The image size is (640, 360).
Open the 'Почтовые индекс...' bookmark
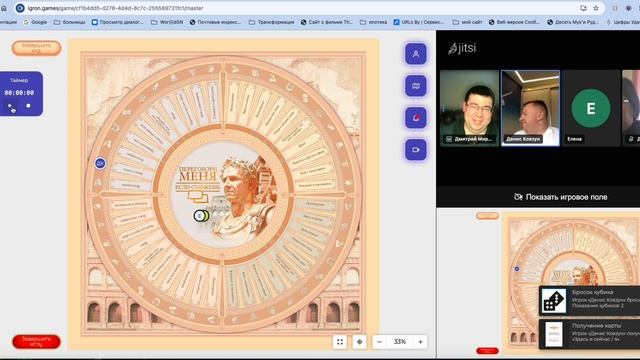click(215, 22)
